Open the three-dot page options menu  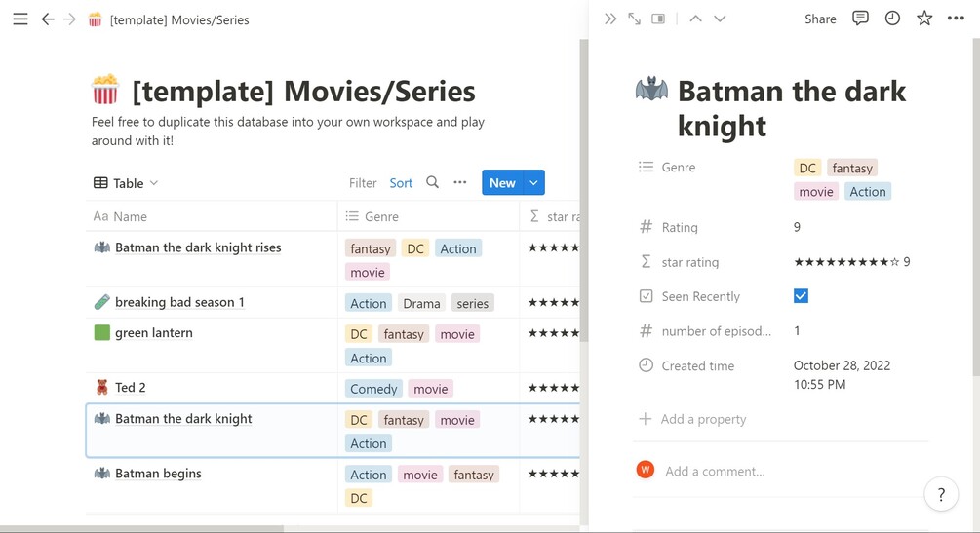click(956, 19)
